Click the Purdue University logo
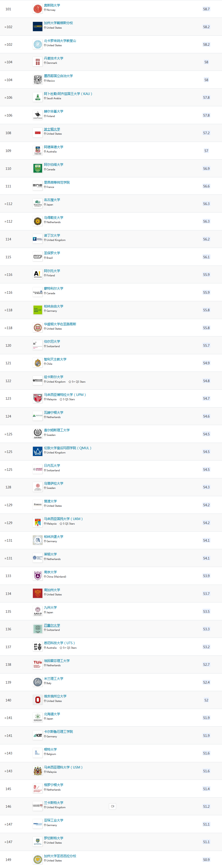The image size is (222, 868). tap(38, 505)
